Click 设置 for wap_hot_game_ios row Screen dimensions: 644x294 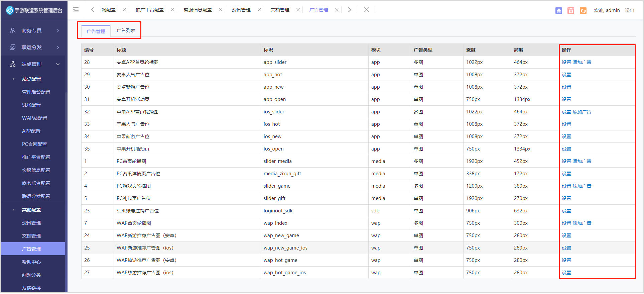tap(566, 273)
